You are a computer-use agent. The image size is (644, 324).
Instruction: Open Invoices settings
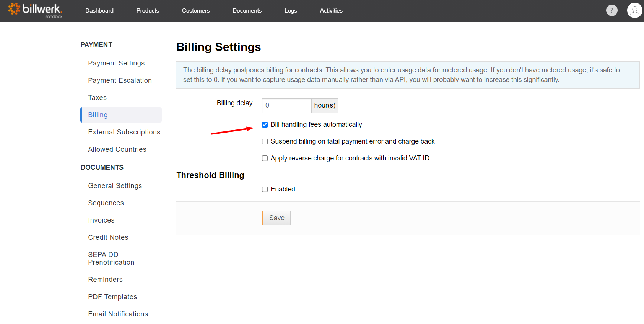[101, 220]
